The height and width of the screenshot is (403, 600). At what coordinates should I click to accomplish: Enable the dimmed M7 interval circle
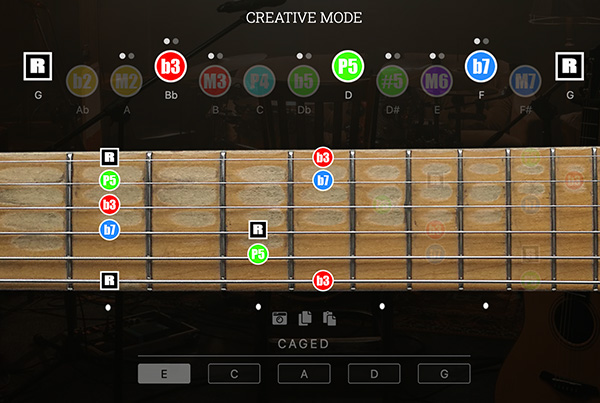(525, 81)
